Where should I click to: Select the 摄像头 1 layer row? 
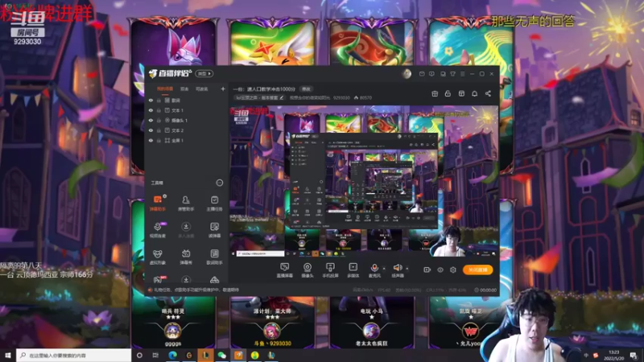pos(187,120)
